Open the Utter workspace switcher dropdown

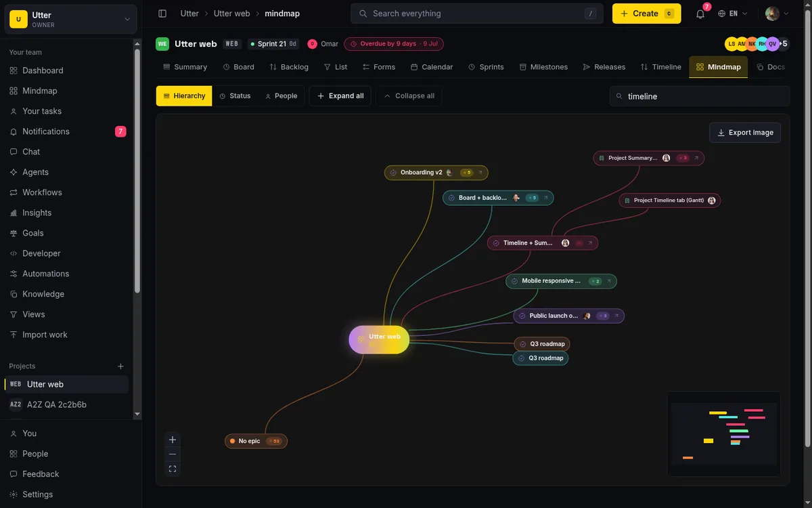point(71,20)
